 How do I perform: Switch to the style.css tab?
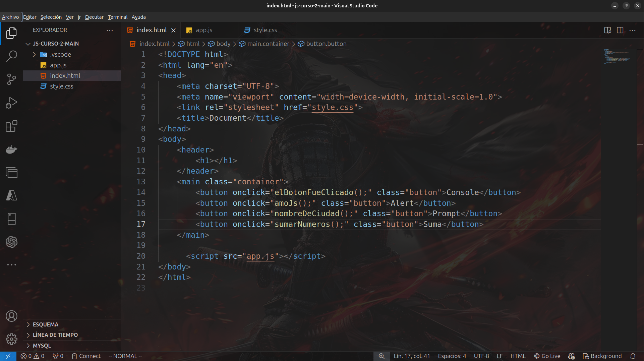(x=267, y=30)
